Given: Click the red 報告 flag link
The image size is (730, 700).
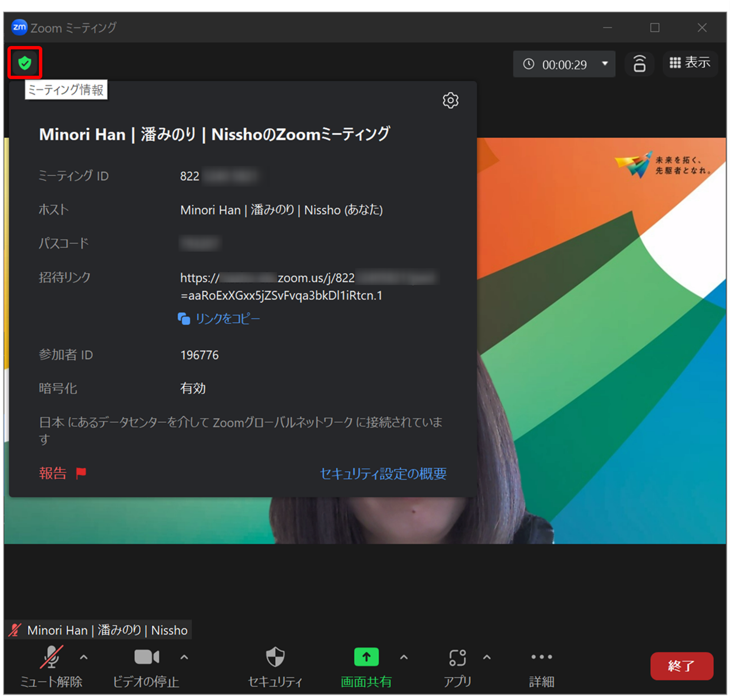Looking at the screenshot, I should (x=63, y=473).
